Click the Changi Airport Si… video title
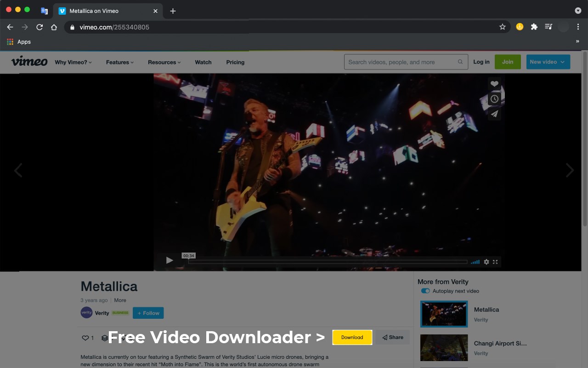Image resolution: width=588 pixels, height=368 pixels. point(500,343)
